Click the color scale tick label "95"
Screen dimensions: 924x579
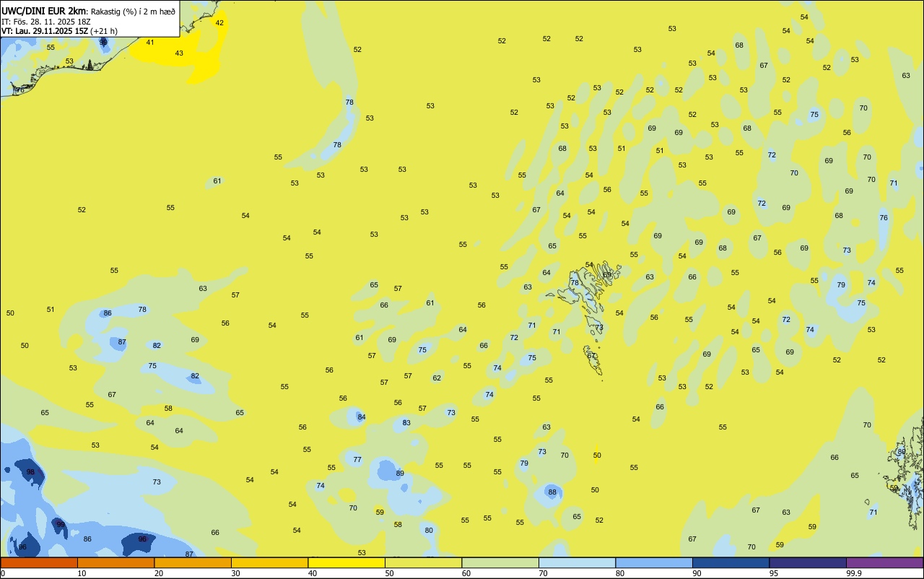tap(774, 573)
